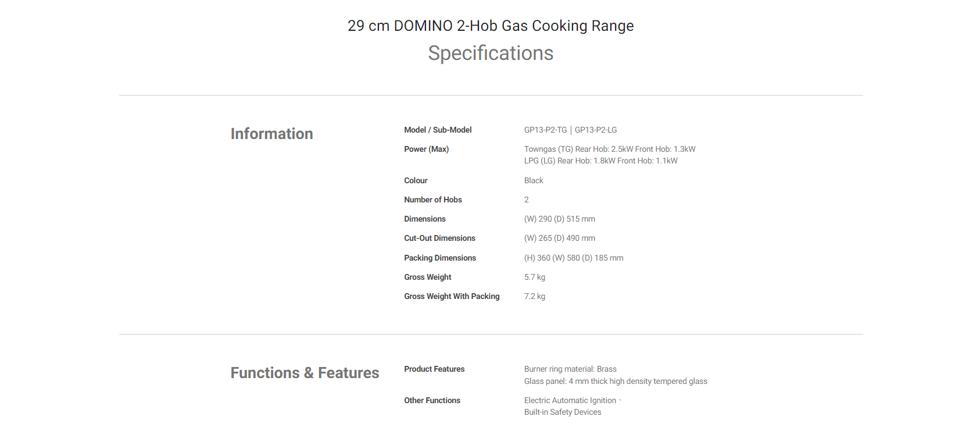This screenshot has width=980, height=445.
Task: Select the 'Information' section heading
Action: pos(271,134)
